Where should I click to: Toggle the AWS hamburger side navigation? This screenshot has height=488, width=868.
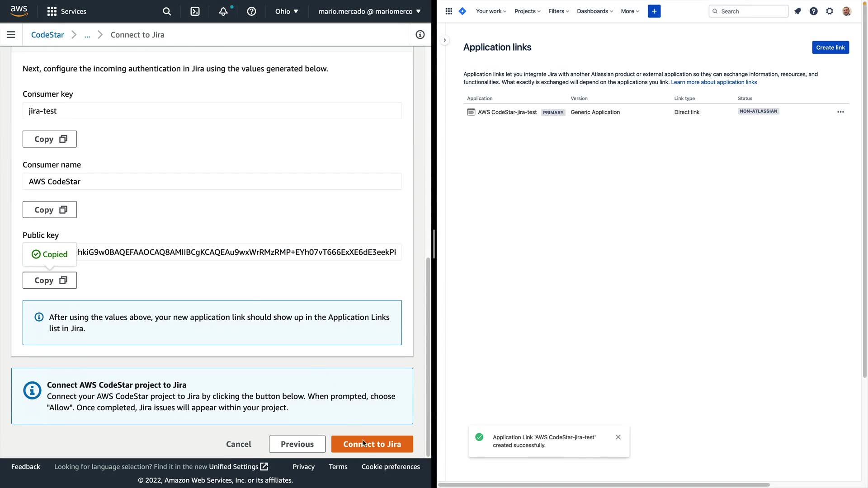click(x=11, y=35)
